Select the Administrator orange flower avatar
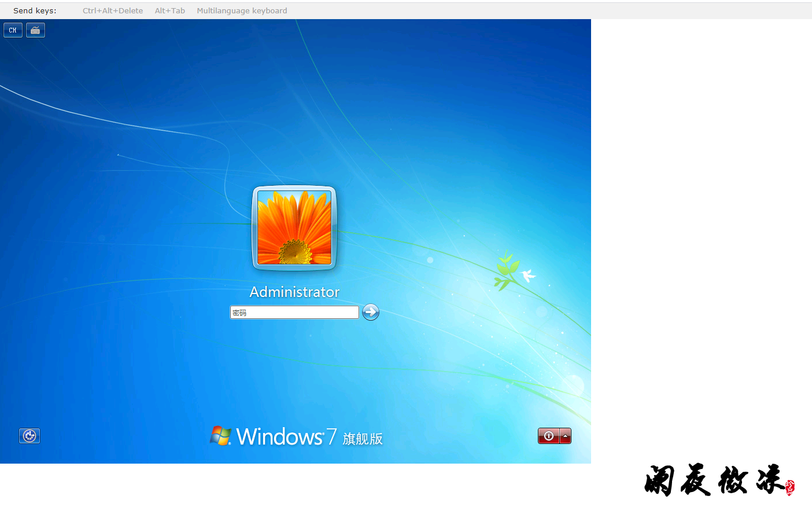The image size is (812, 514). (294, 227)
